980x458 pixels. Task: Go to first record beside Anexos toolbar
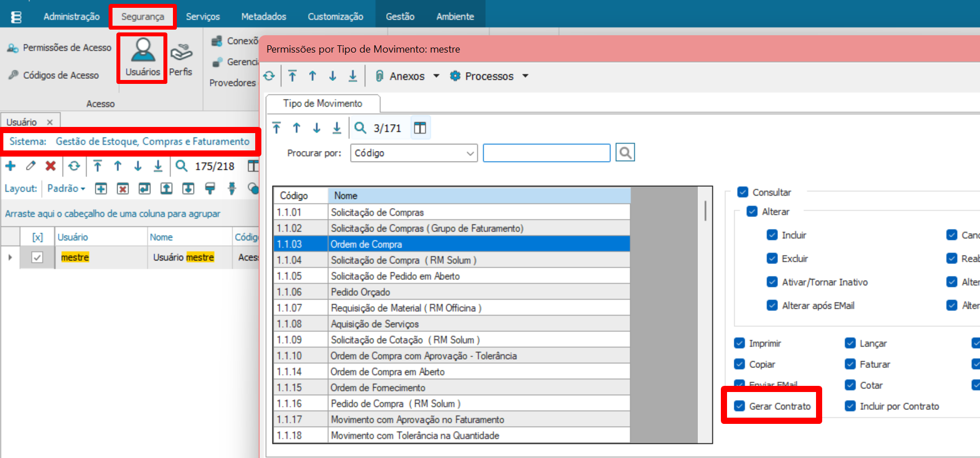tap(292, 76)
